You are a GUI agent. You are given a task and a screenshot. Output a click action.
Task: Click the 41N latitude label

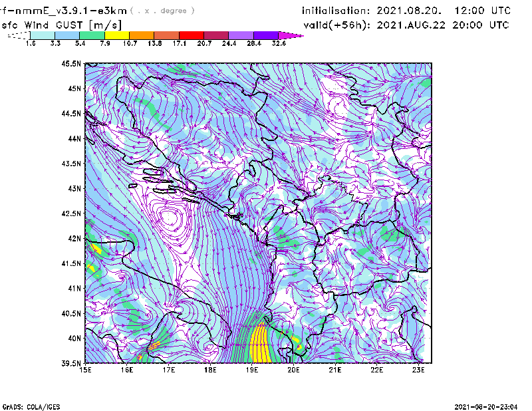tap(74, 289)
